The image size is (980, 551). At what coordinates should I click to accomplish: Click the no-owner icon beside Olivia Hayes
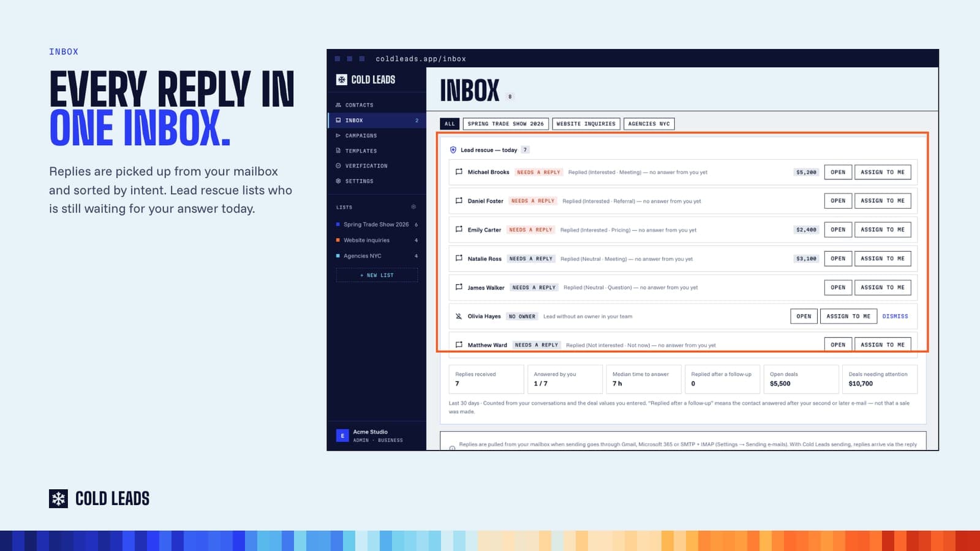tap(459, 317)
